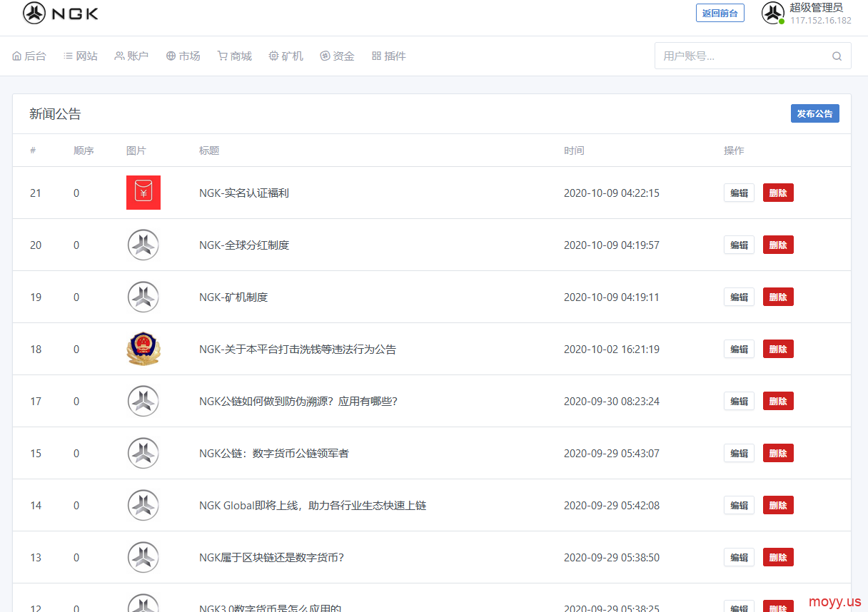This screenshot has height=612, width=868.
Task: Open the 后台 home menu
Action: 29,56
